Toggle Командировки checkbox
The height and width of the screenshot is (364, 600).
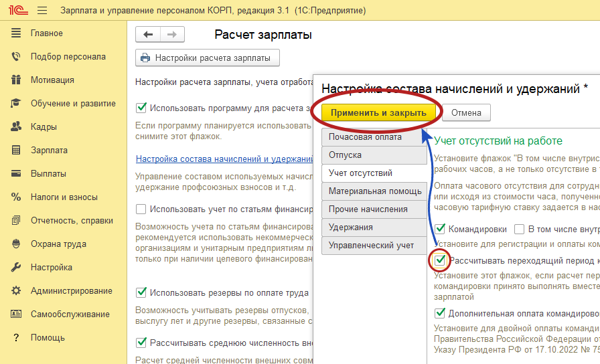[440, 229]
